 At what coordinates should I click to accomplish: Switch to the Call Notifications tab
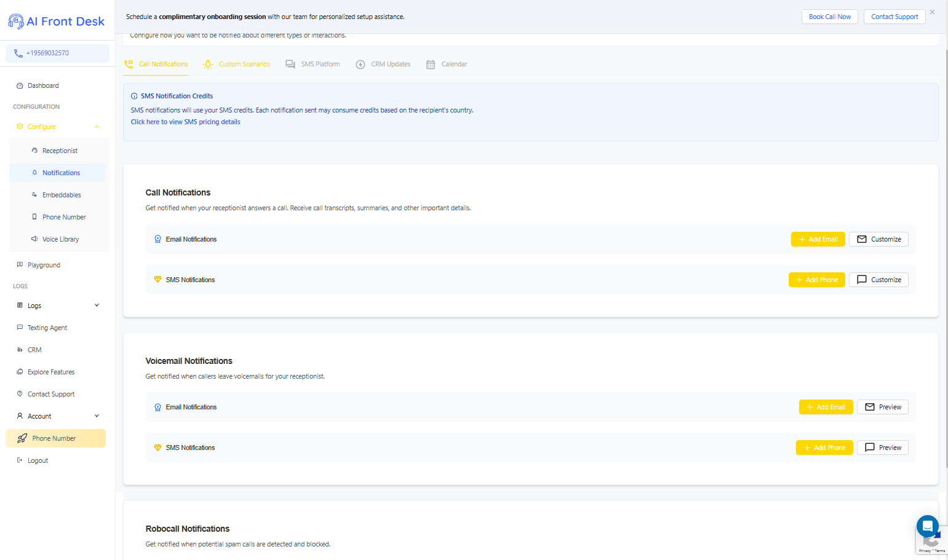point(156,64)
